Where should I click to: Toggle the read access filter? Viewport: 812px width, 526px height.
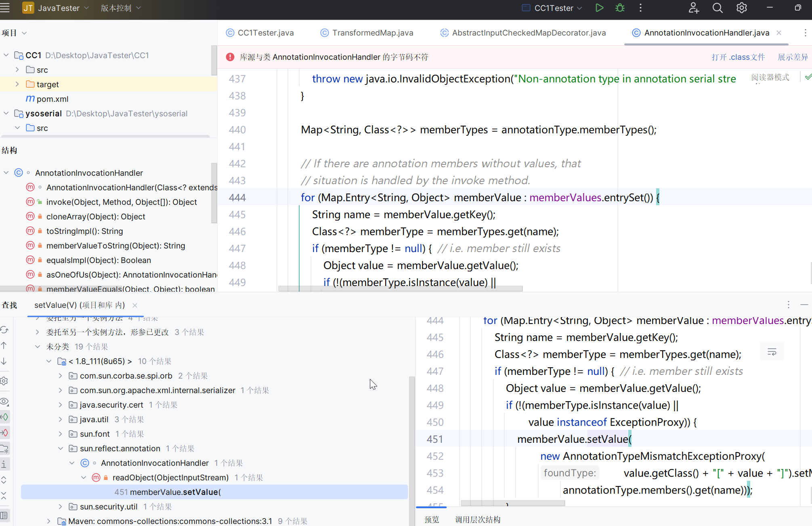(4, 417)
